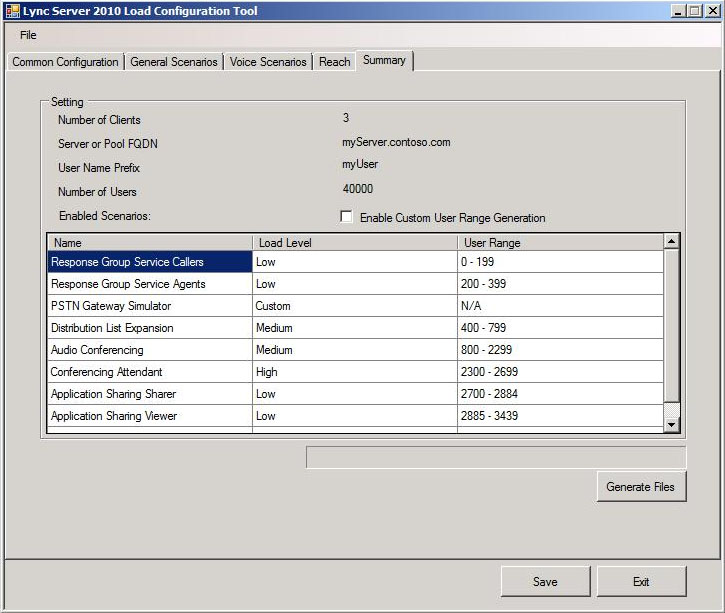
Task: Click the Low level for Response Group Service Agents
Action: pyautogui.click(x=355, y=284)
